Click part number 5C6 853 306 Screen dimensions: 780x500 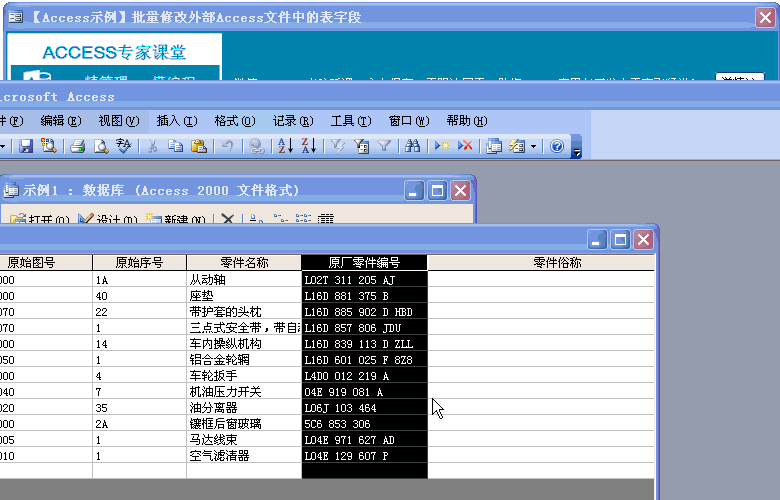(365, 424)
